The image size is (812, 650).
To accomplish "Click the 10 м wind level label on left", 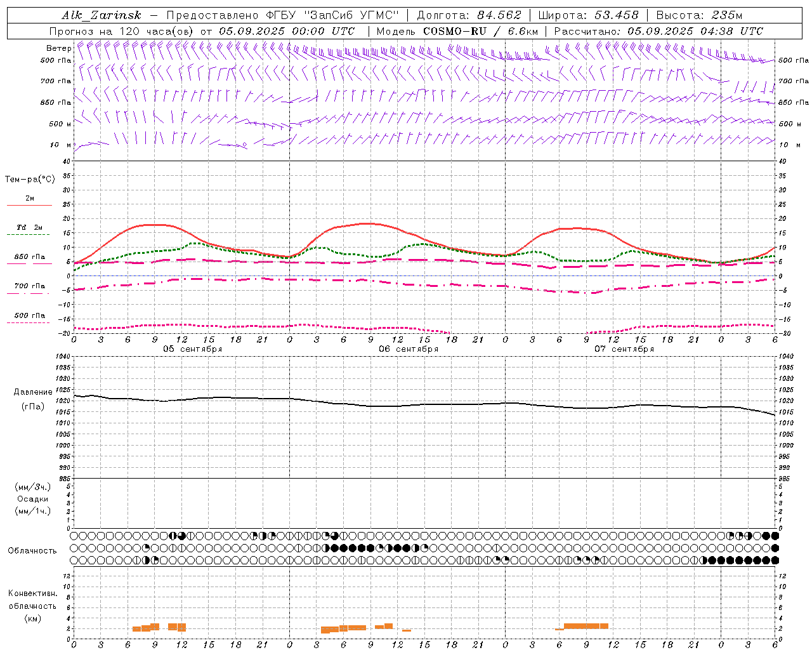I will click(x=60, y=145).
